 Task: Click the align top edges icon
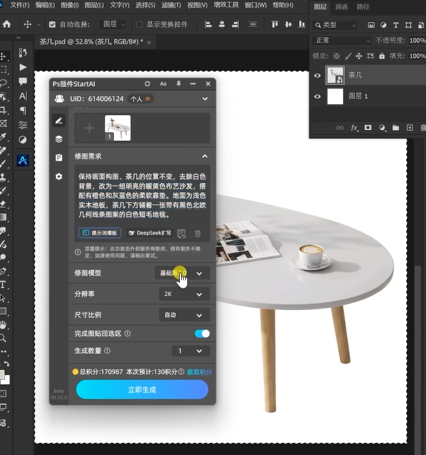[275, 24]
